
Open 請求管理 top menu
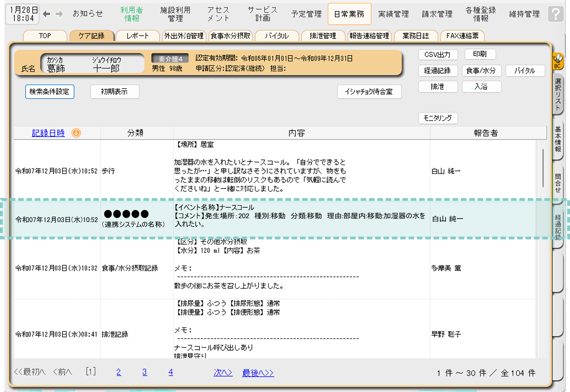(437, 14)
